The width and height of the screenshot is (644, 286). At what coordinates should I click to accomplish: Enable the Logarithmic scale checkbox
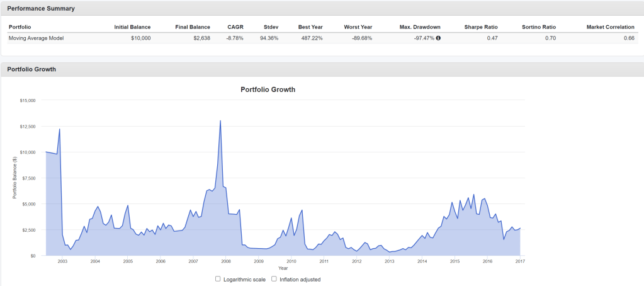click(x=218, y=278)
